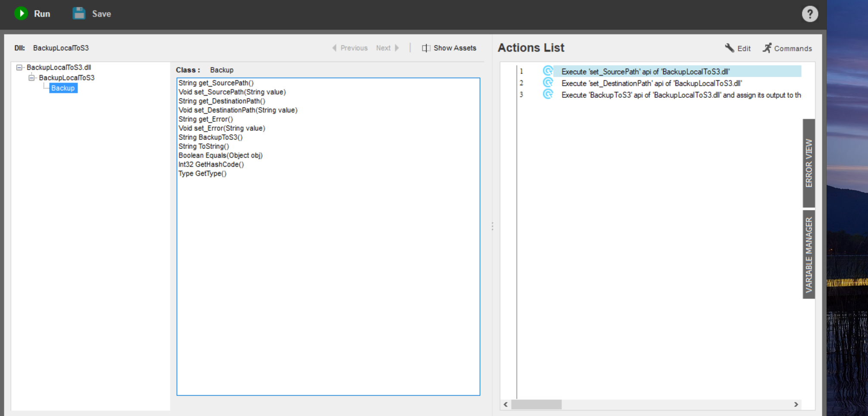
Task: Collapse the BackupLocalToS3.dll tree node
Action: (x=19, y=68)
